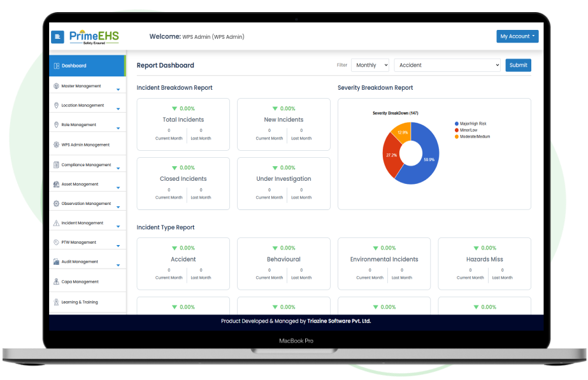The image size is (588, 380).
Task: Click the Location Management pin icon
Action: point(56,106)
